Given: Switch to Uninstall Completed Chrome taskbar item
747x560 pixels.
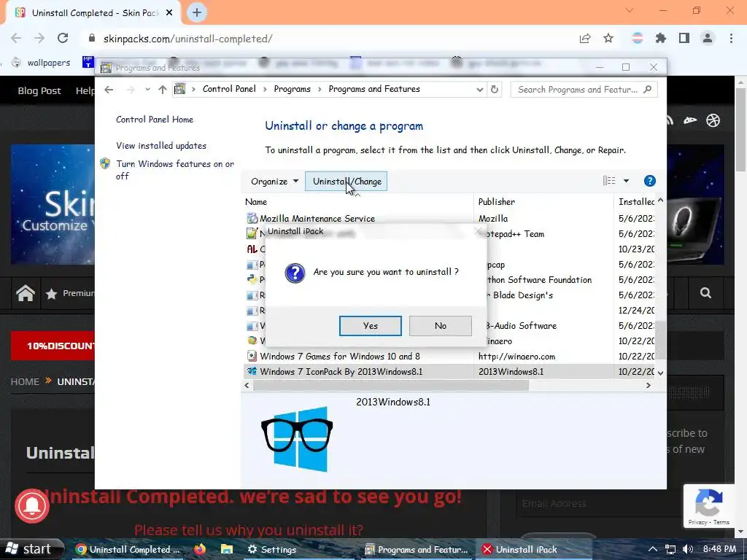Looking at the screenshot, I should (128, 550).
